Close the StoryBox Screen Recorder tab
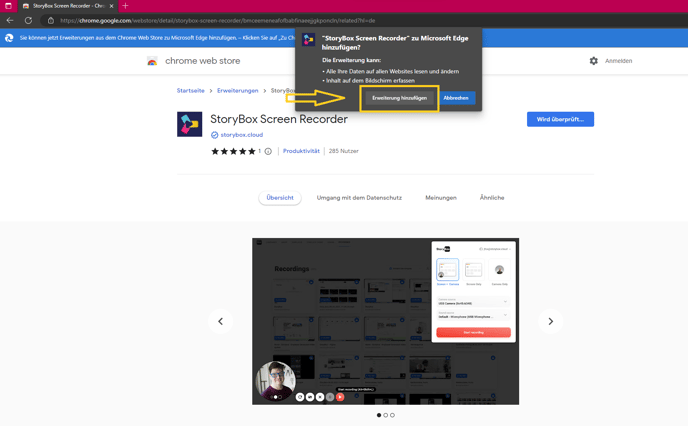Screen dimensions: 688x426 (111, 6)
